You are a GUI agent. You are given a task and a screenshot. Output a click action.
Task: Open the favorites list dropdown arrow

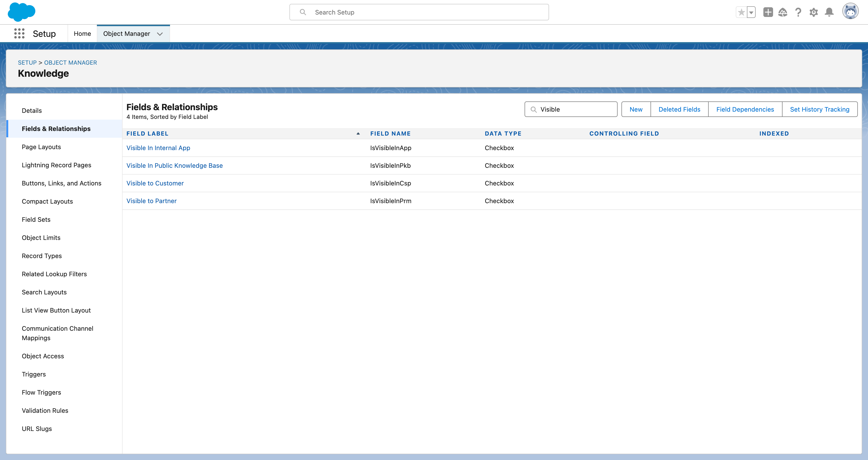pyautogui.click(x=751, y=12)
